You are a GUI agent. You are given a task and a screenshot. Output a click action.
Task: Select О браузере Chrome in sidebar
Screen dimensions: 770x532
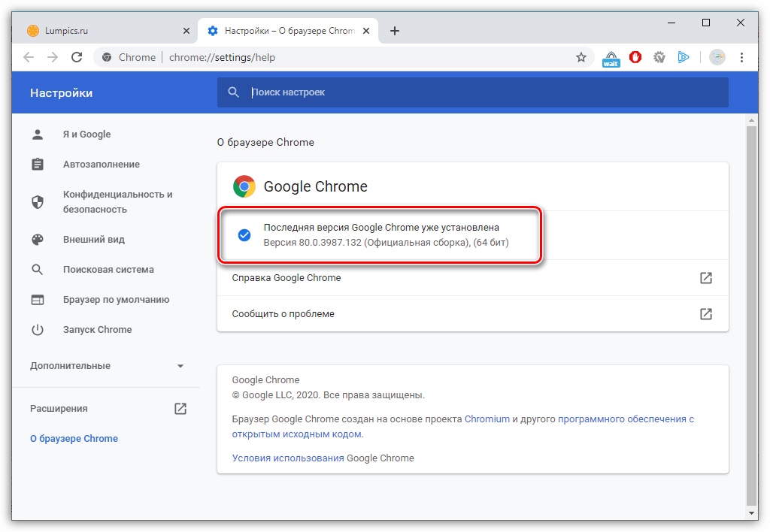click(74, 439)
